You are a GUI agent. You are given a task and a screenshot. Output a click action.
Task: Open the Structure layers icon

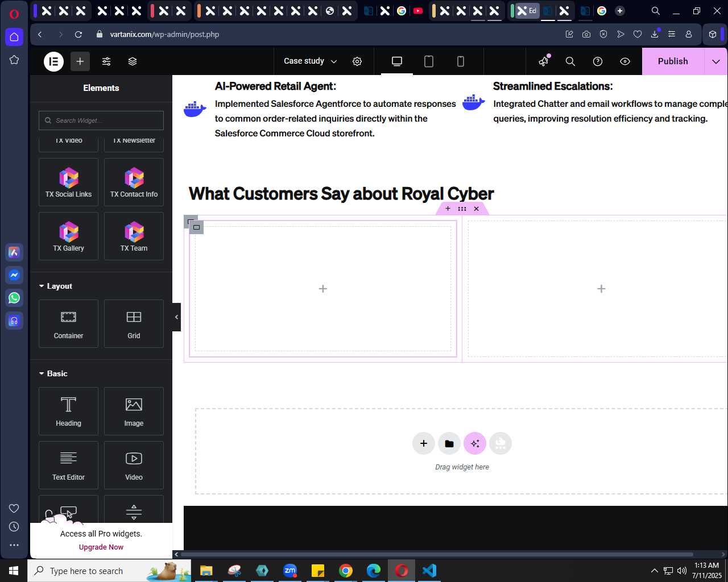(133, 61)
